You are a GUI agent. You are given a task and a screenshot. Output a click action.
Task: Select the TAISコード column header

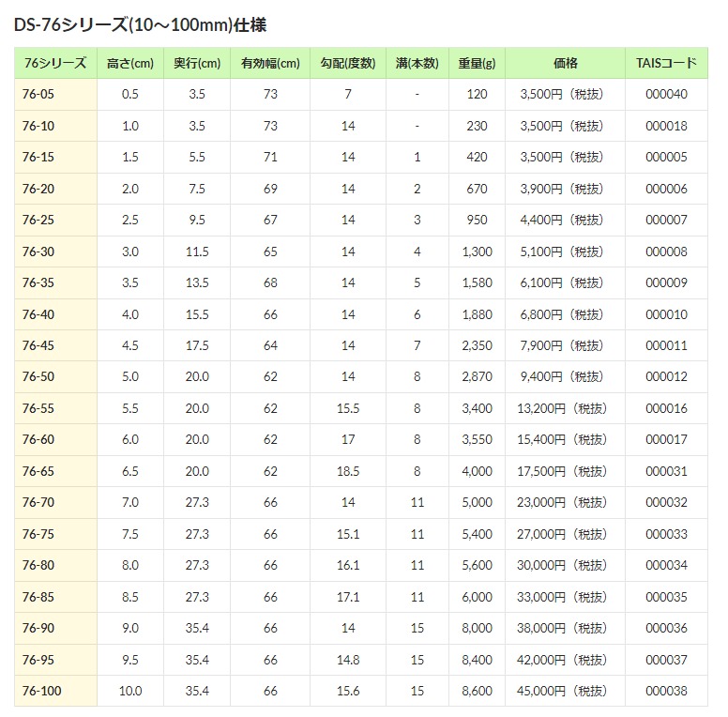click(666, 63)
